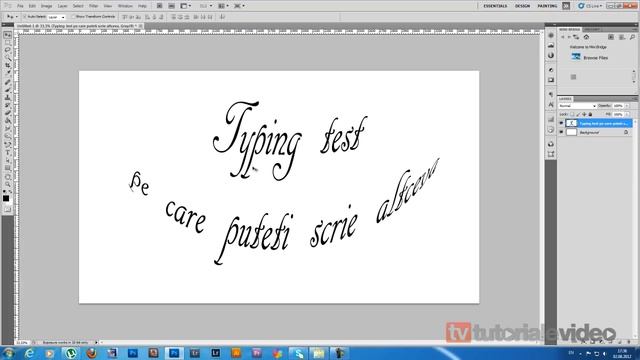640x360 pixels.
Task: Select the Zoom tool in the toolbox
Action: [x=7, y=184]
